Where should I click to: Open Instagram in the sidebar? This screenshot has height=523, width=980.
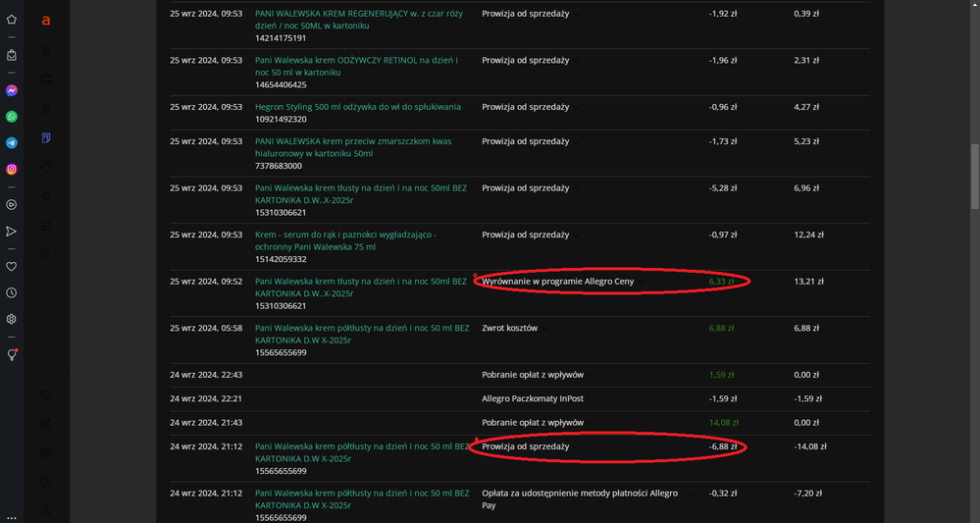click(12, 169)
